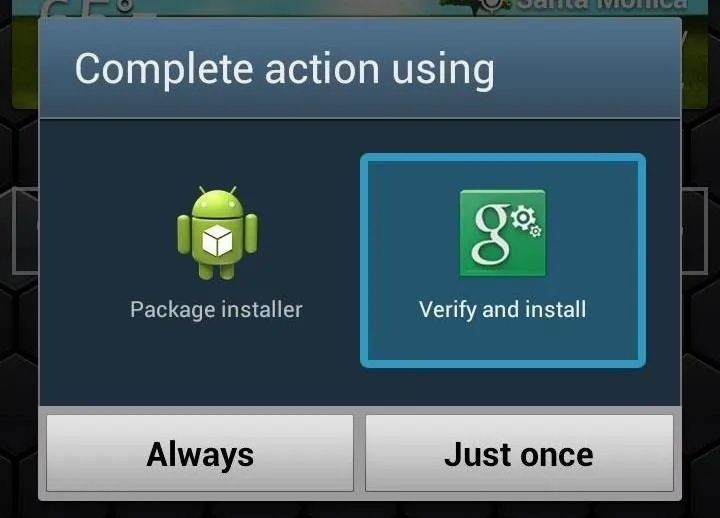The width and height of the screenshot is (720, 518).
Task: Tap the Android robot Package installer icon
Action: tap(217, 233)
